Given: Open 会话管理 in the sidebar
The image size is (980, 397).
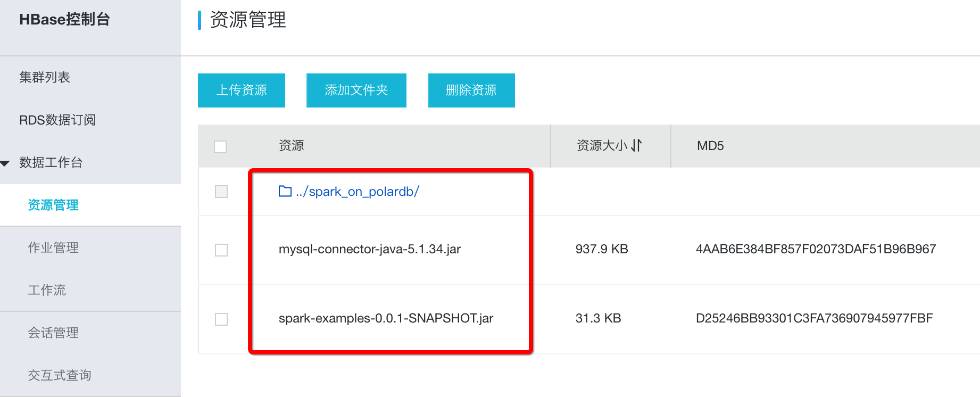Looking at the screenshot, I should click(53, 333).
